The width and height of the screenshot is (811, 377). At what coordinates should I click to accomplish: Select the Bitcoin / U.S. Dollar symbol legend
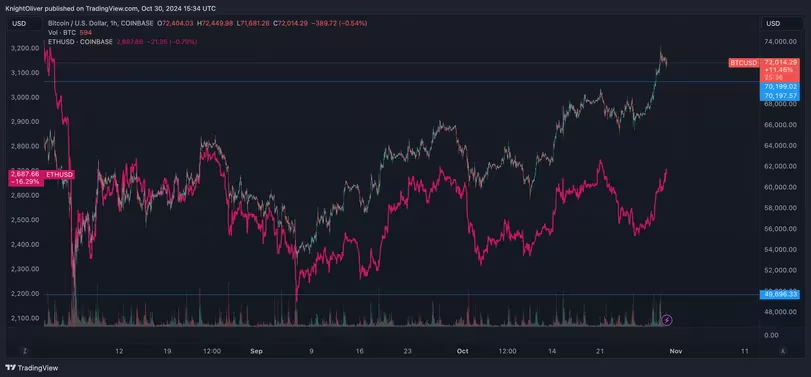[100, 23]
